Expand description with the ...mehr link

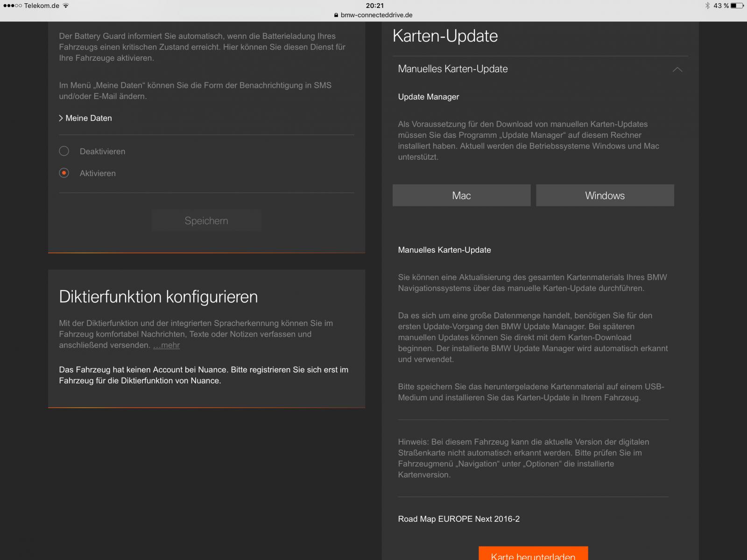(166, 345)
